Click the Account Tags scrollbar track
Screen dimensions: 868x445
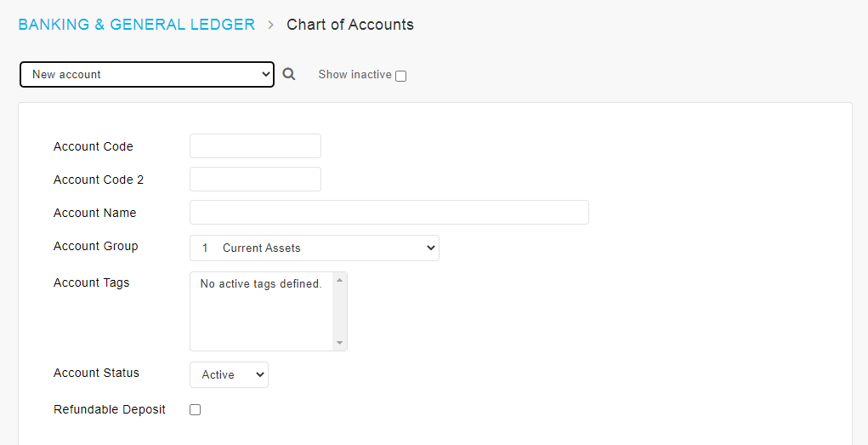point(340,311)
